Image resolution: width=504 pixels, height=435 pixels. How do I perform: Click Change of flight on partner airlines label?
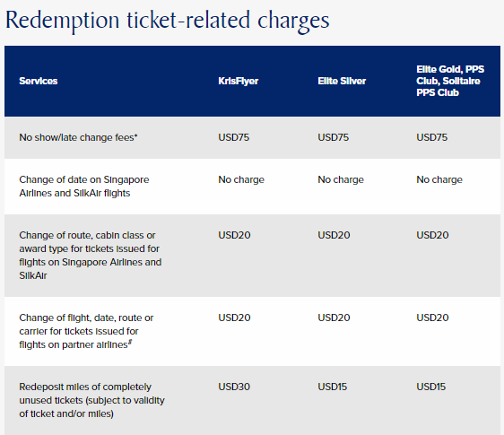click(x=86, y=331)
